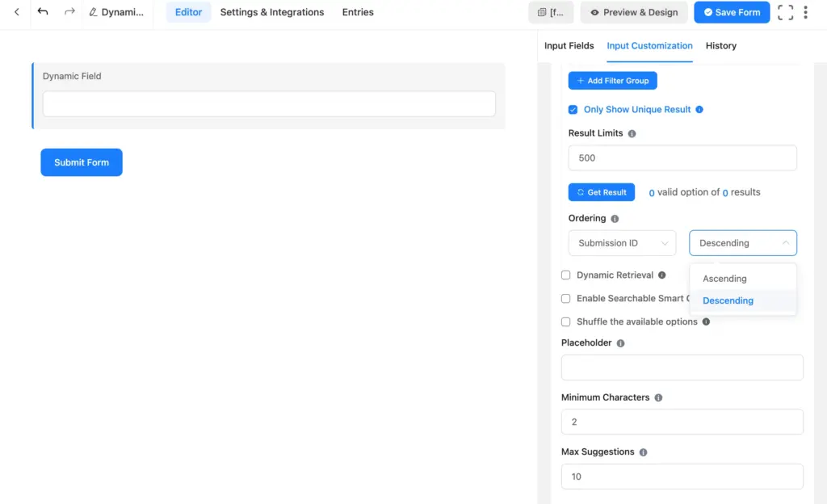Show Max Suggestions info tooltip

[643, 452]
